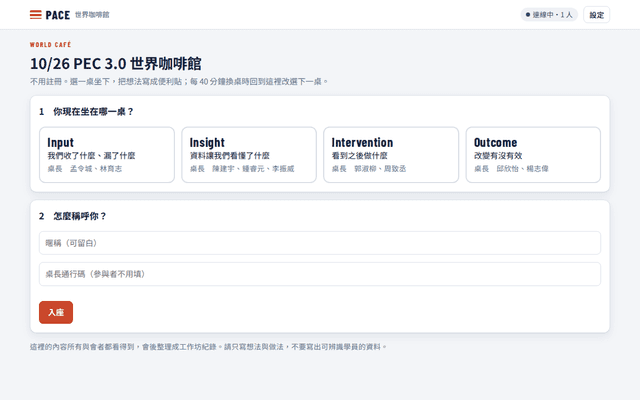Click the 世界咖啡館 label beside the logo
The width and height of the screenshot is (640, 400).
[x=92, y=15]
